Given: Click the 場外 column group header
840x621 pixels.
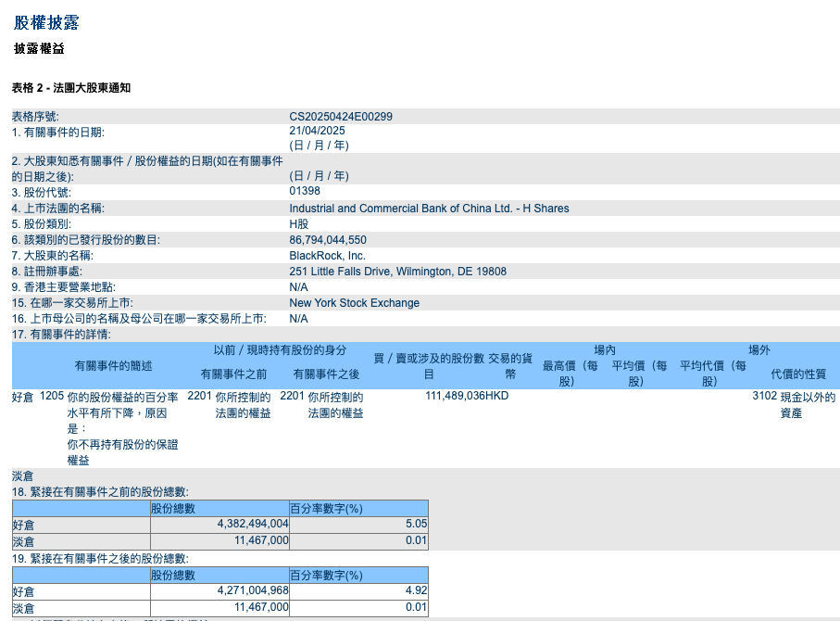Looking at the screenshot, I should 759,350.
